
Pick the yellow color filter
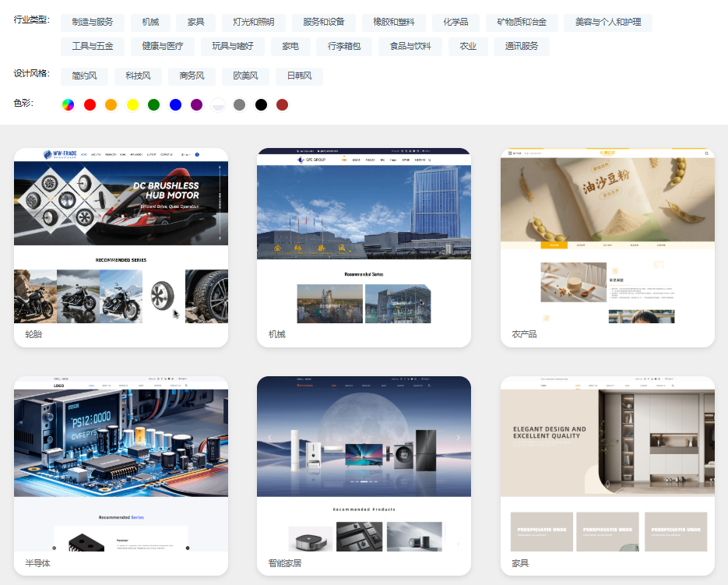[x=132, y=104]
